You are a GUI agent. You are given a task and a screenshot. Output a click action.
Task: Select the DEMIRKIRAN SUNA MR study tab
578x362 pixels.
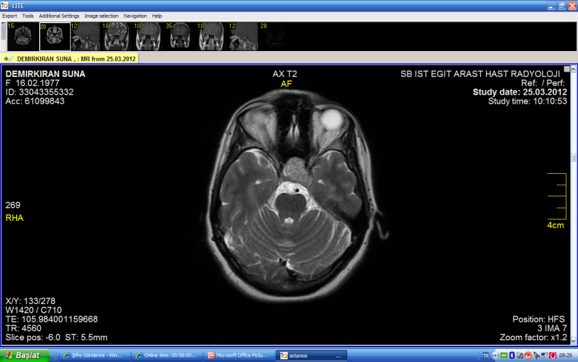70,59
